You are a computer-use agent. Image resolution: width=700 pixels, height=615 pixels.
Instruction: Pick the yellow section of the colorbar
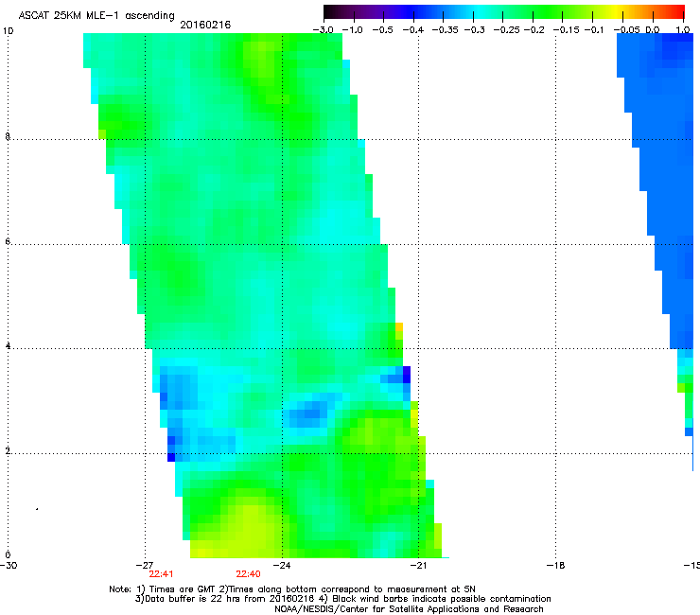tap(616, 12)
